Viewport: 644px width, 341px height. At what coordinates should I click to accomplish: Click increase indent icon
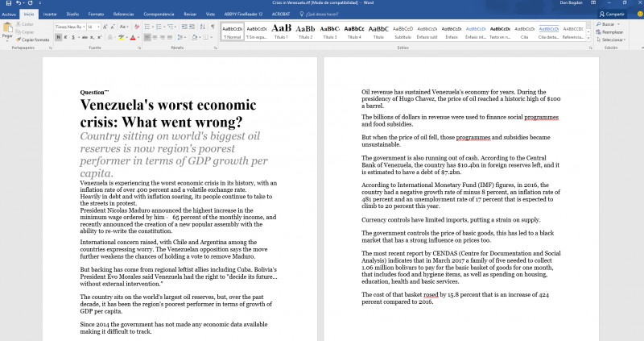[x=192, y=27]
